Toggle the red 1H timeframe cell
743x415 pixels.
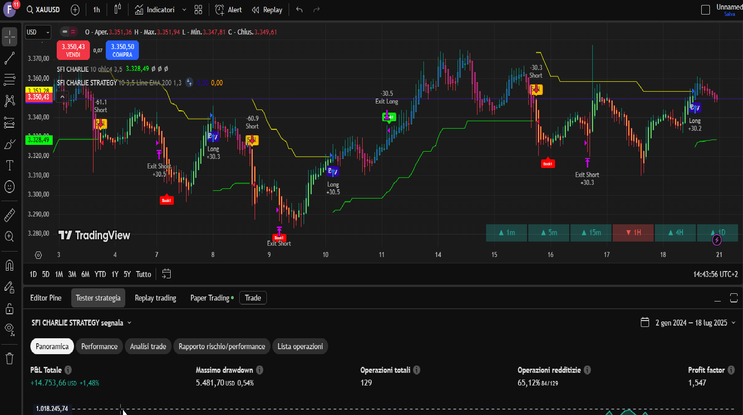pyautogui.click(x=633, y=233)
